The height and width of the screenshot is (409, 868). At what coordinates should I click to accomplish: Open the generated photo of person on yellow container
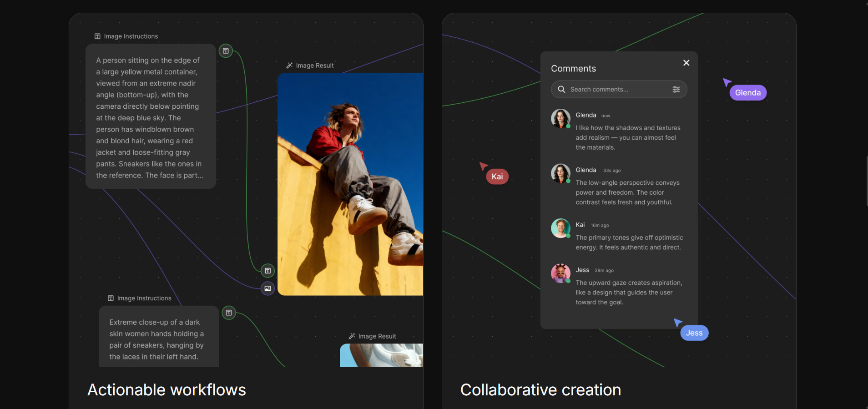[350, 184]
